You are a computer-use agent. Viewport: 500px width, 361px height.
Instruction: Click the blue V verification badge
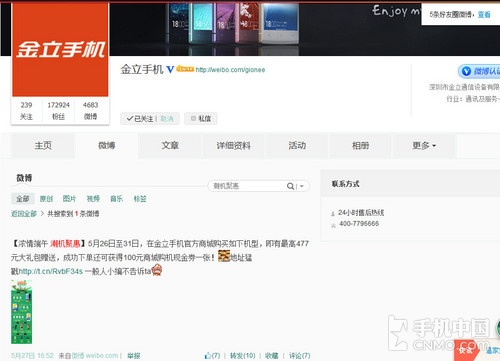pyautogui.click(x=170, y=69)
